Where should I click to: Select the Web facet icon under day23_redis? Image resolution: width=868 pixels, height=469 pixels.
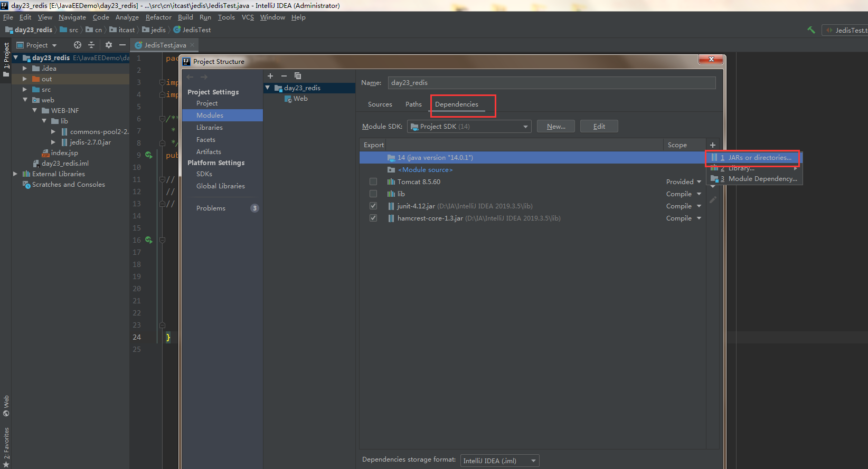click(x=288, y=99)
